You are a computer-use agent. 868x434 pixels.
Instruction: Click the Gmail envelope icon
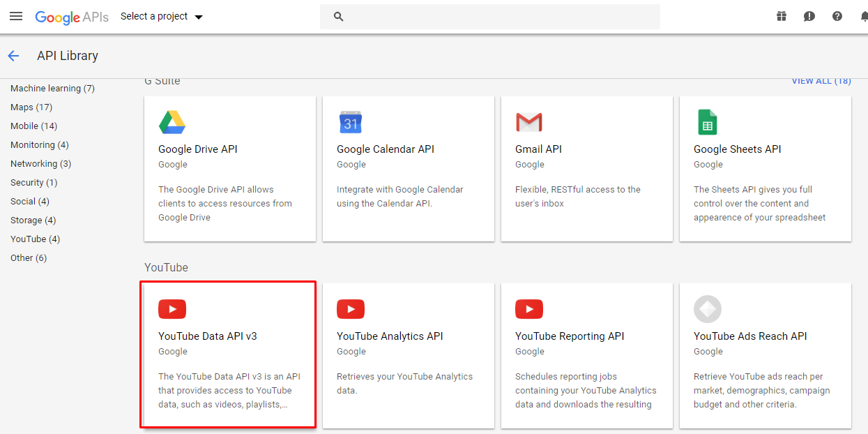pyautogui.click(x=529, y=122)
